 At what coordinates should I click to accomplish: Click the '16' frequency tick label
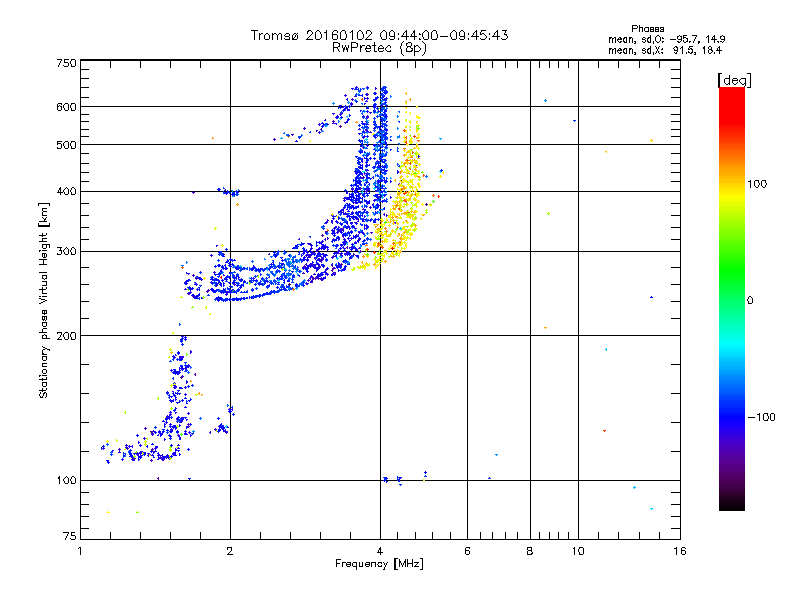[x=680, y=551]
